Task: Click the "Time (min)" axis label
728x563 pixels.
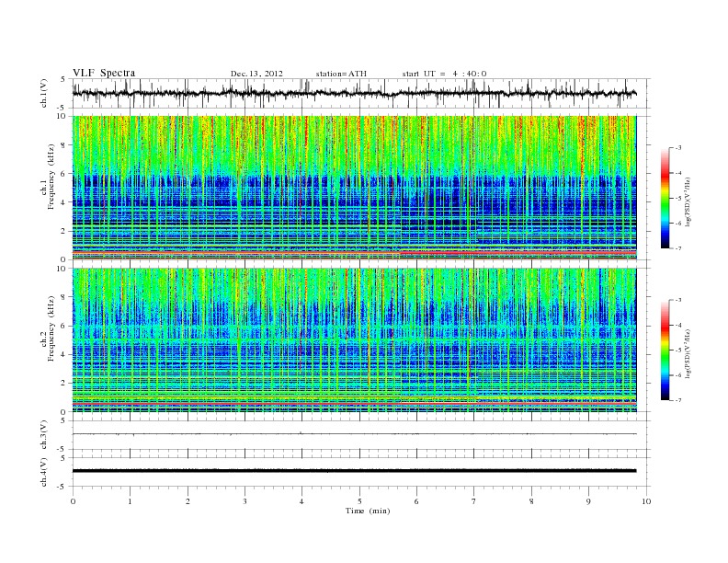Action: [368, 511]
